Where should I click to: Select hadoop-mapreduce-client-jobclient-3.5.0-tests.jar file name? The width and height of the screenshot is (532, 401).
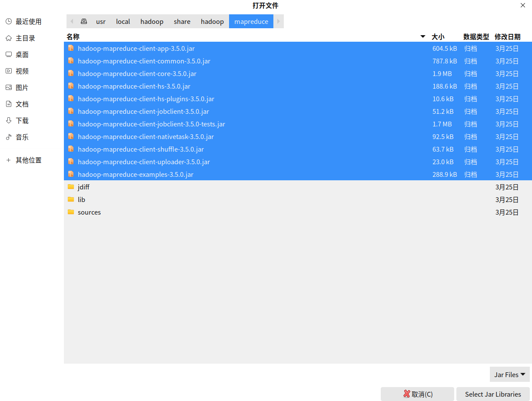click(x=152, y=124)
